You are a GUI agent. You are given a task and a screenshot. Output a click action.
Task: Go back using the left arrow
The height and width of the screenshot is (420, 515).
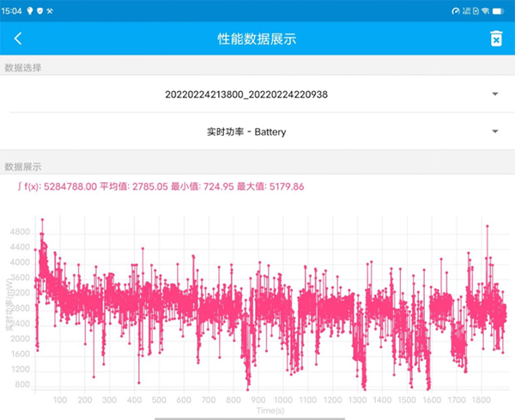click(x=18, y=39)
